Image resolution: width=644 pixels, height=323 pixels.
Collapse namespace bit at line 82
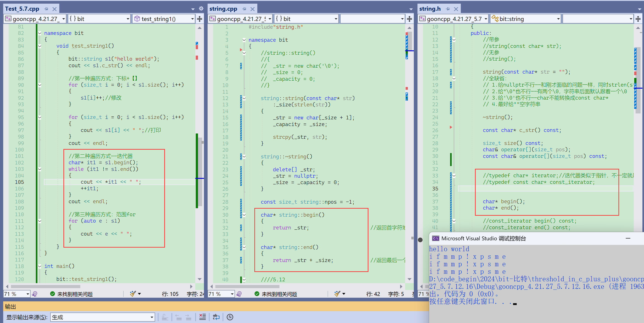39,33
